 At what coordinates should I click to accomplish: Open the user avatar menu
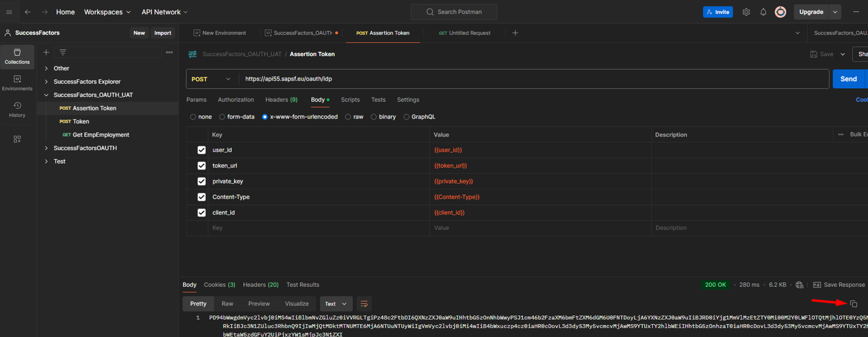[x=780, y=12]
